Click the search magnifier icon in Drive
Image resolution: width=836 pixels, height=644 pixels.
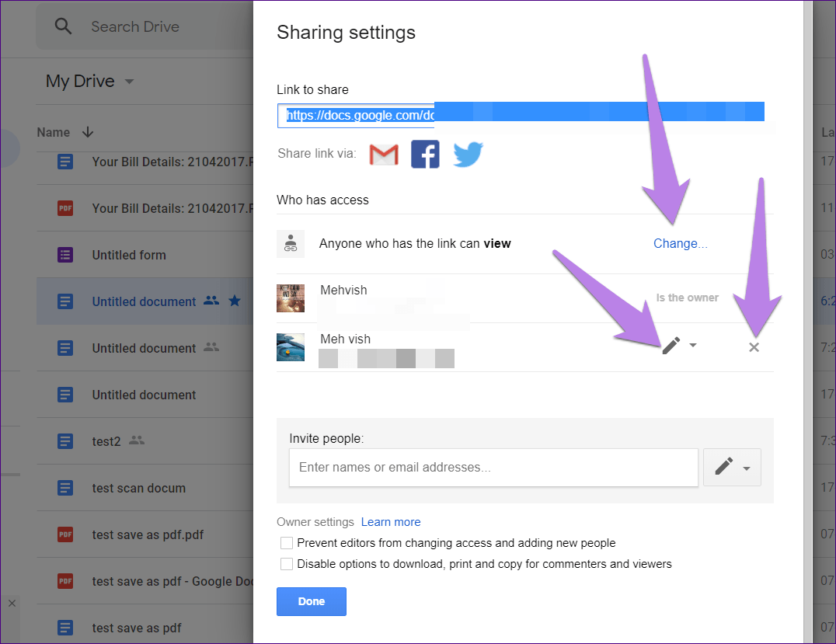click(x=63, y=26)
